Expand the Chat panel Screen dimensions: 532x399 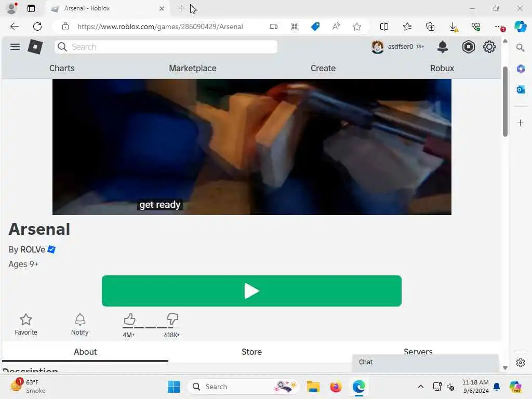pos(425,362)
